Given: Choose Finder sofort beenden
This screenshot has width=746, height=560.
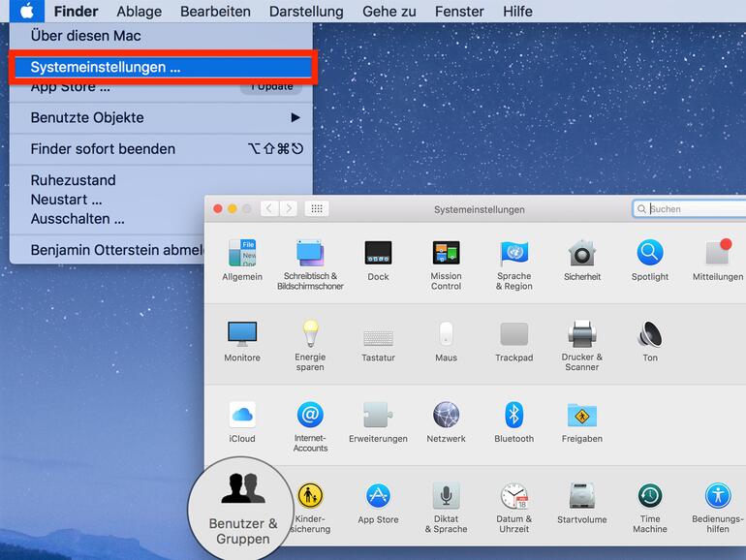Looking at the screenshot, I should pyautogui.click(x=161, y=149).
